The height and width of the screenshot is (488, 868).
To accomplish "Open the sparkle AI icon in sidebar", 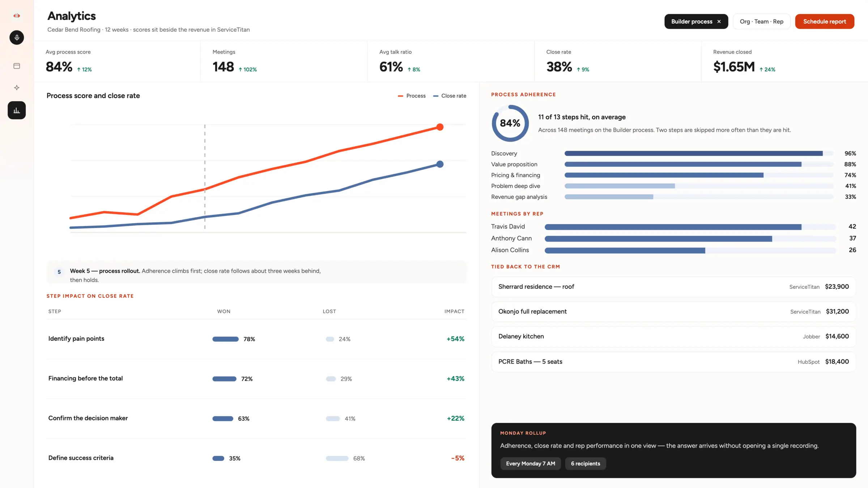I will pyautogui.click(x=17, y=87).
